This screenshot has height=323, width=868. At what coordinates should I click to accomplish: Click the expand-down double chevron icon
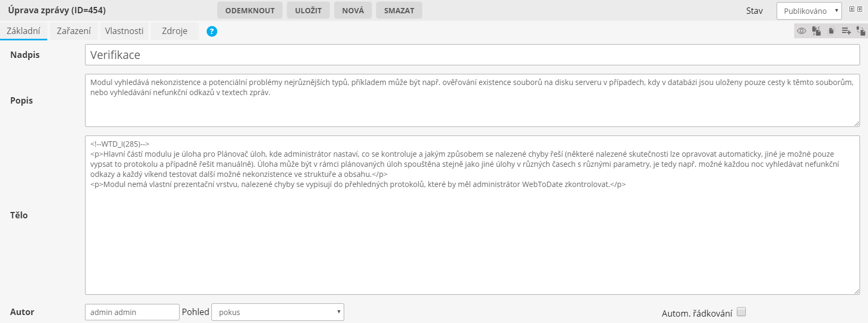tap(860, 9)
